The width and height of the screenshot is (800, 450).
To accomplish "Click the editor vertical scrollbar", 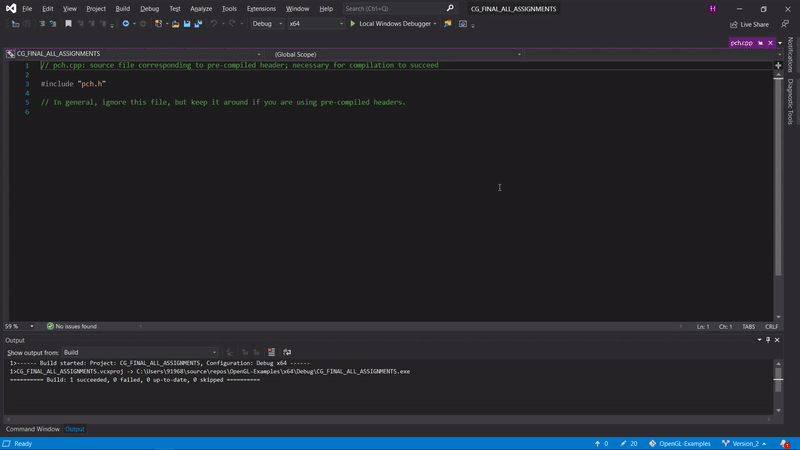I will click(x=778, y=180).
